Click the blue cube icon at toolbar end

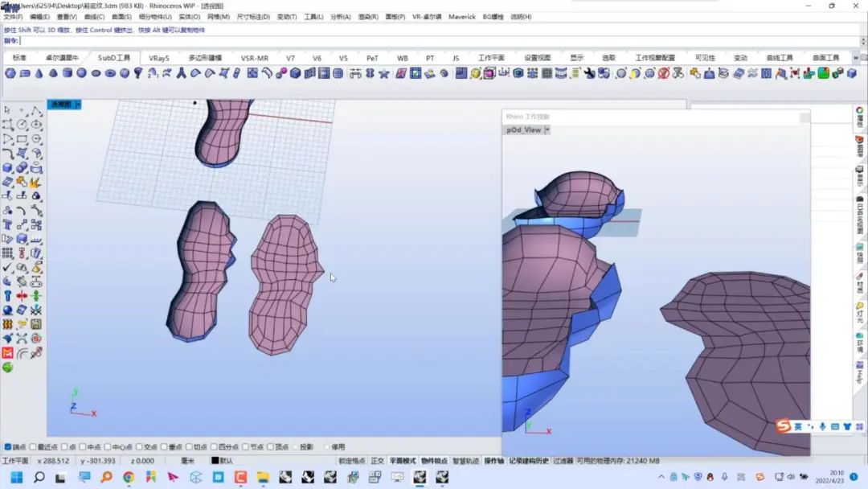(x=852, y=73)
